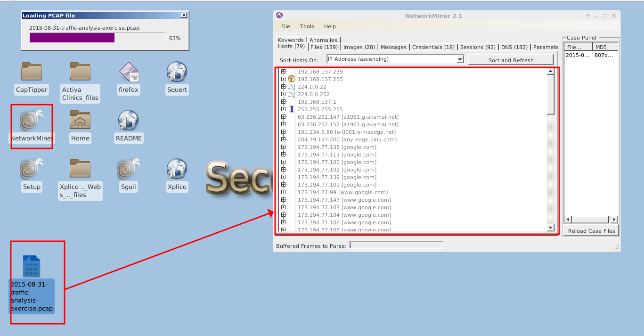
Task: Expand the 191.234.5.80 e-msedge host
Action: click(283, 132)
